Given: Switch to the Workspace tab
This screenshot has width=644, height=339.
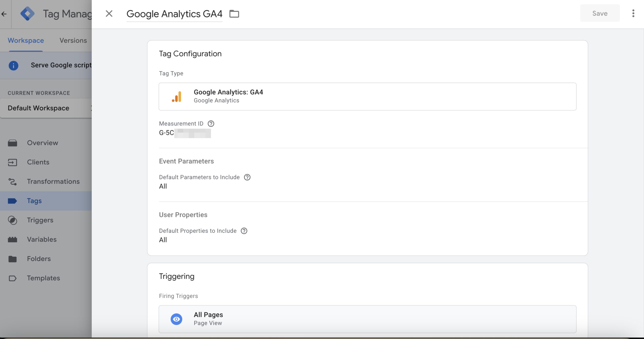Looking at the screenshot, I should 25,40.
